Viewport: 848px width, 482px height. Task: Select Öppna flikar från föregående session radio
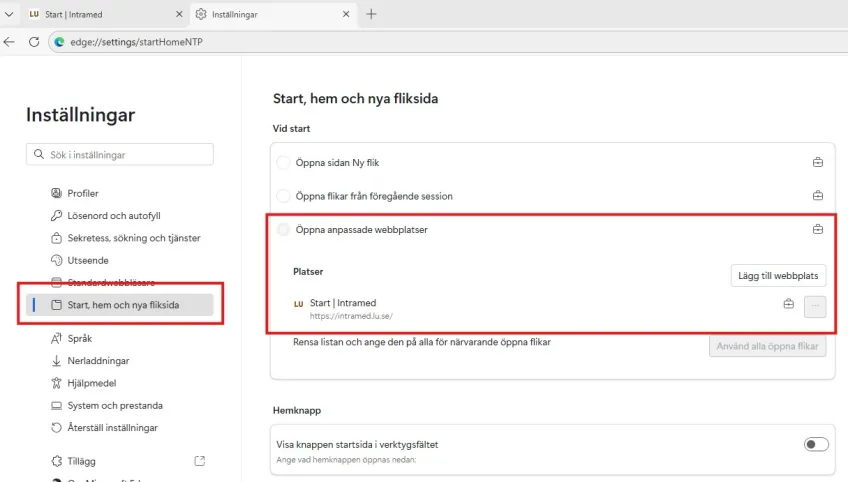(283, 196)
